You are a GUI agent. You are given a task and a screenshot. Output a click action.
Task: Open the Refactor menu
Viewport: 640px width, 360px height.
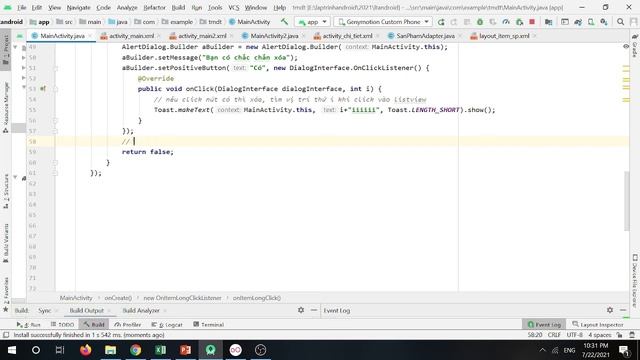click(154, 7)
